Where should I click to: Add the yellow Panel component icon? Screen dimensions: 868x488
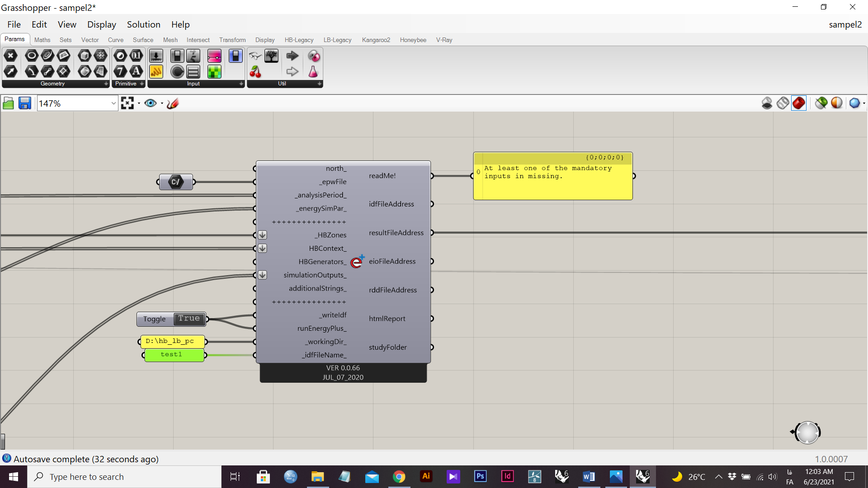(156, 71)
